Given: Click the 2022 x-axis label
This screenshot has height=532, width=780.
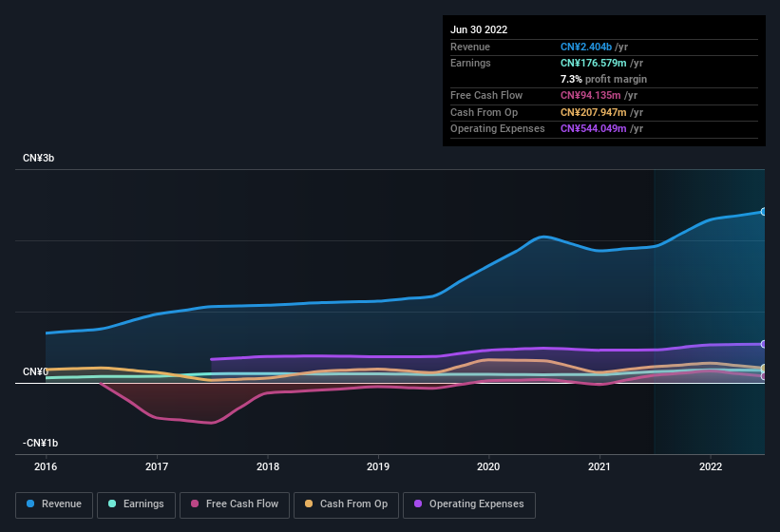Looking at the screenshot, I should [711, 466].
